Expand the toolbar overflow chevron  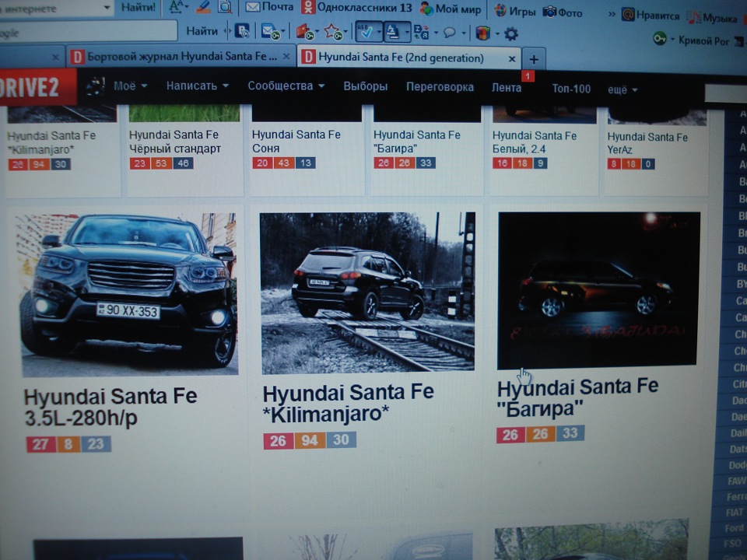click(x=612, y=14)
